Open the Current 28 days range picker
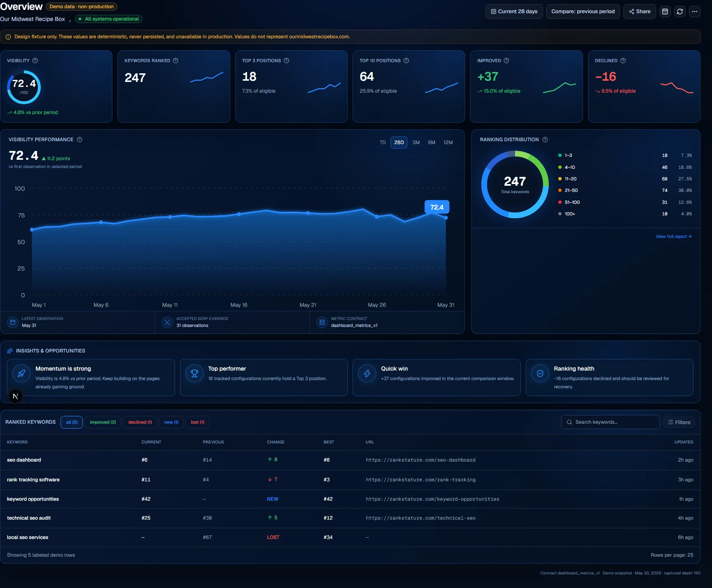Image resolution: width=712 pixels, height=588 pixels. click(514, 12)
